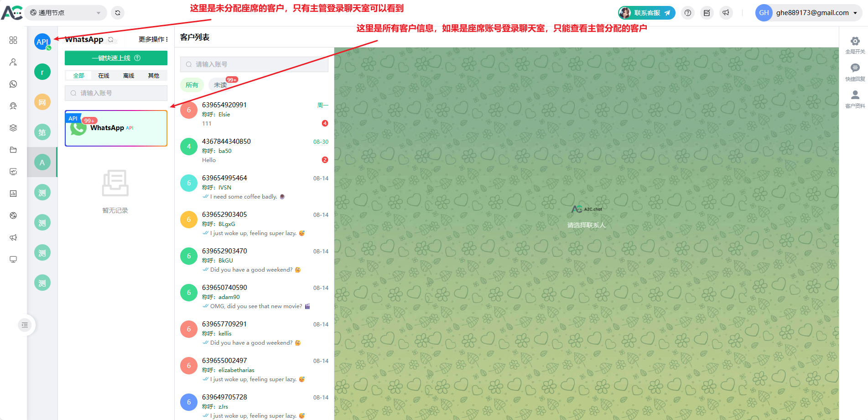Click the 一键快速上线 green button
Screen dimensions: 868x420
116,58
